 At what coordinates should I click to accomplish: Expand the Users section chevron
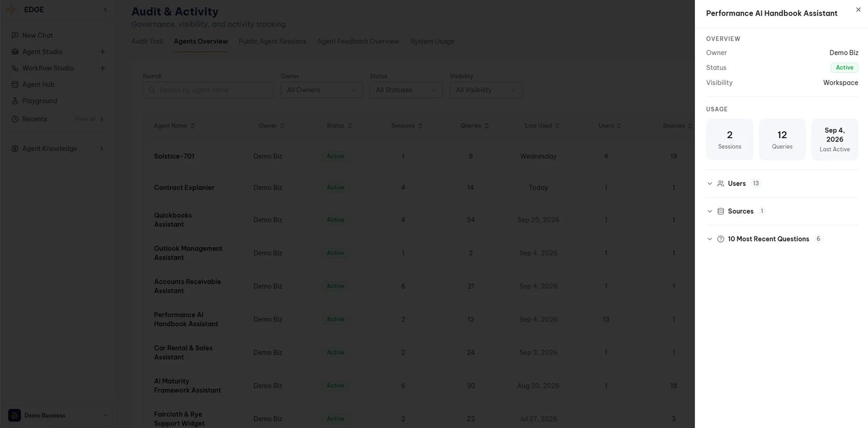710,183
